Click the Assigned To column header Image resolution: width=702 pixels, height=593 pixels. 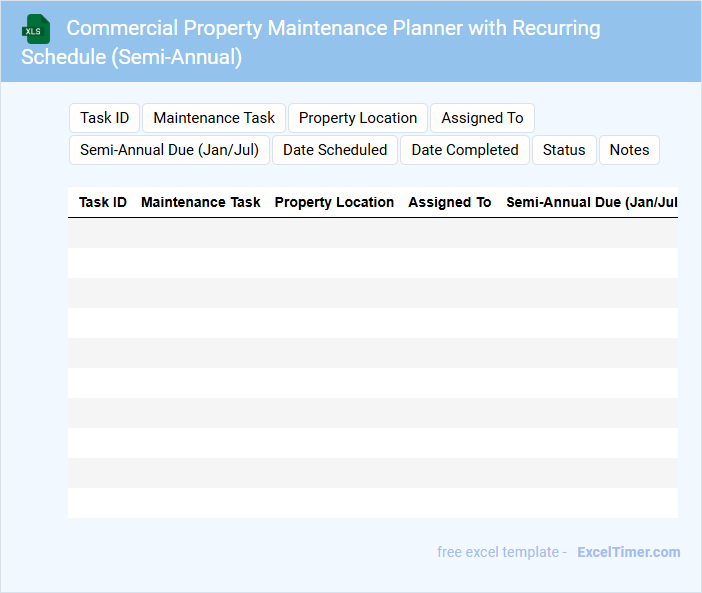pos(450,202)
